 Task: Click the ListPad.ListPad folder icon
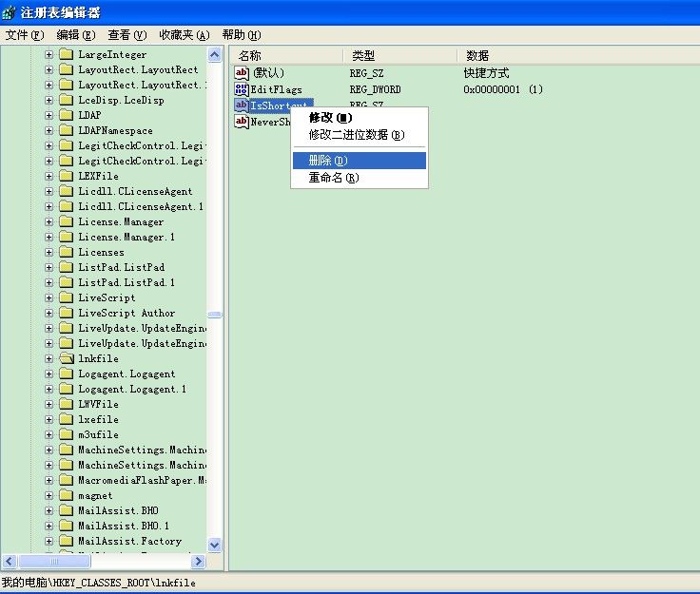(x=66, y=267)
